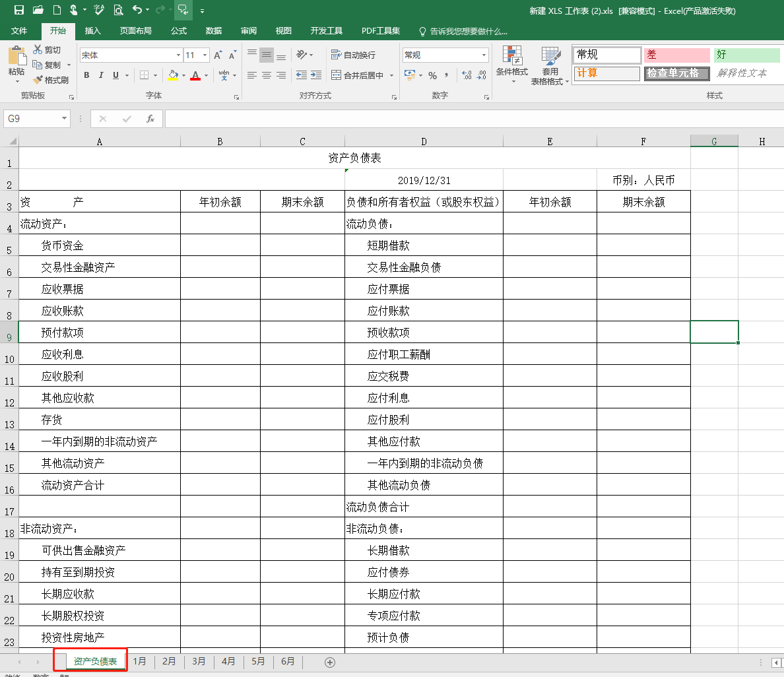
Task: Open Merge and Center dropdown arrow
Action: tap(391, 75)
